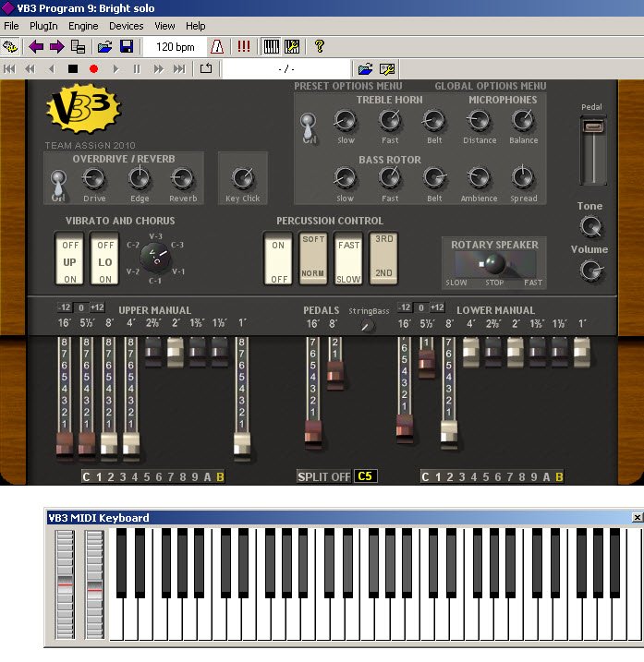The height and width of the screenshot is (662, 644).
Task: Set lower manual transpose to -12
Action: pos(405,307)
